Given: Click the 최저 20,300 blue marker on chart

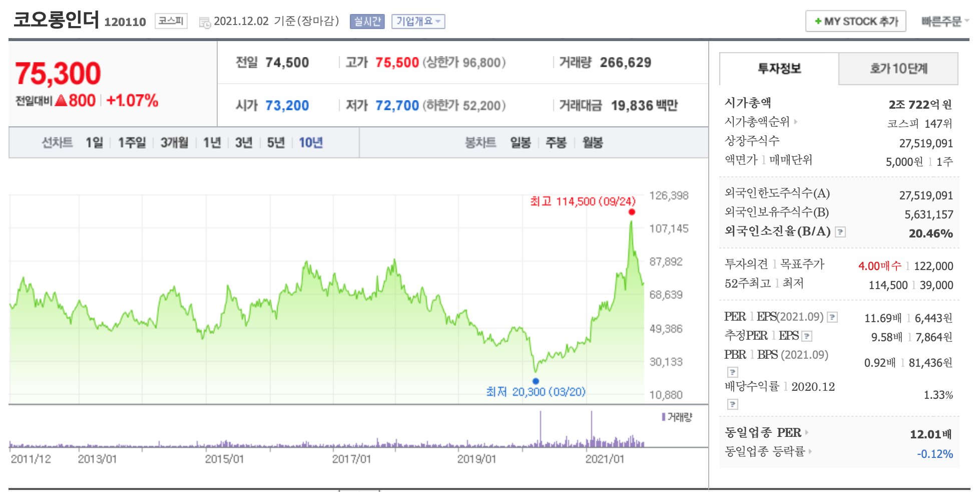Looking at the screenshot, I should [536, 381].
